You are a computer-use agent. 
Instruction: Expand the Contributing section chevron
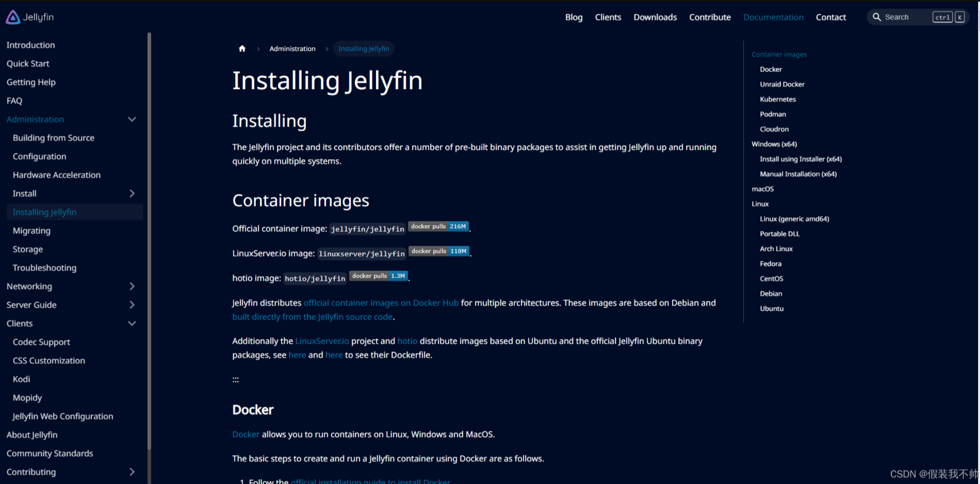pos(132,472)
